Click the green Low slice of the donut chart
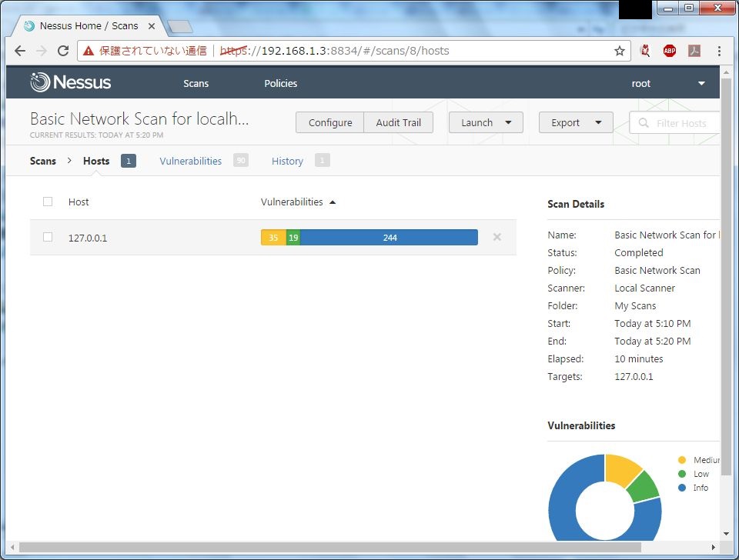 (644, 487)
